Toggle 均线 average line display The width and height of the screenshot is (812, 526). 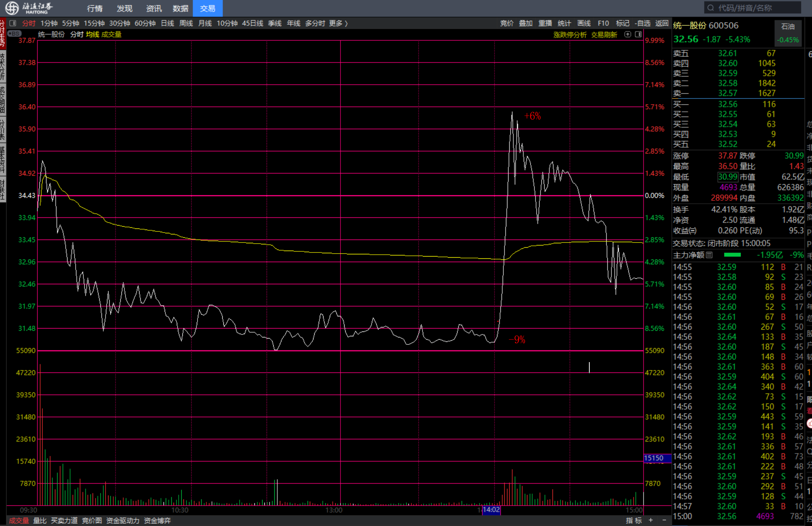(x=92, y=34)
